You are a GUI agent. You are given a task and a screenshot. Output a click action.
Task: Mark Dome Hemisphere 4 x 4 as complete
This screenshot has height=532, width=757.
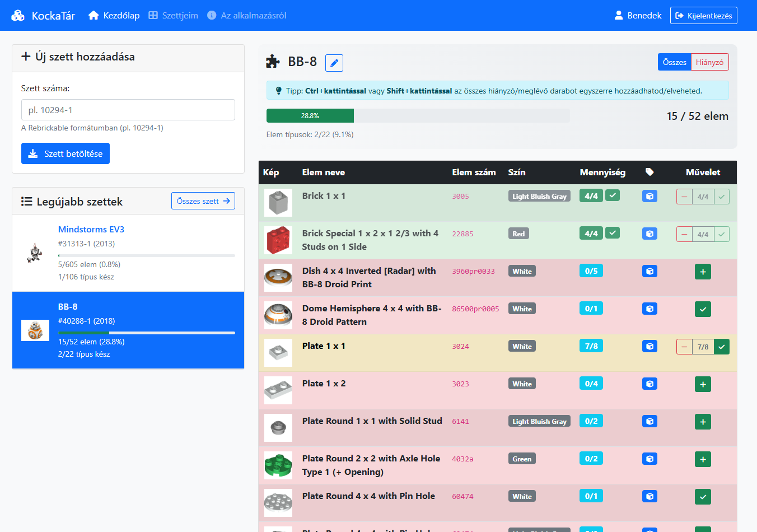pyautogui.click(x=703, y=309)
